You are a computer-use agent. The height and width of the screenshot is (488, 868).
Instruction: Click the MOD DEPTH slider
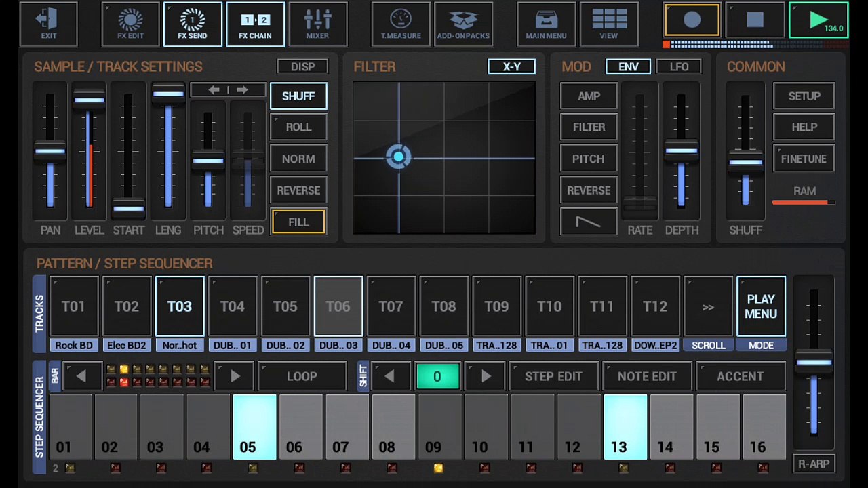[x=681, y=152]
